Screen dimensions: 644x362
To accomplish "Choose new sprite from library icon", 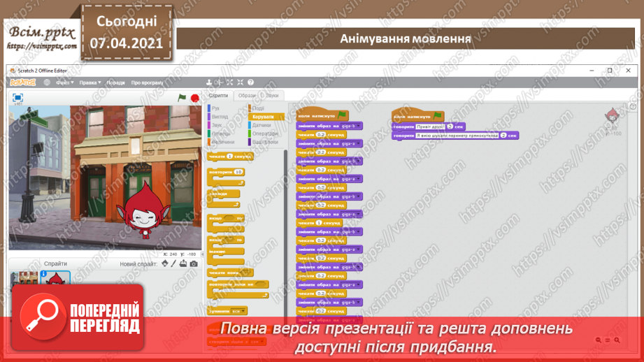I will 165,263.
